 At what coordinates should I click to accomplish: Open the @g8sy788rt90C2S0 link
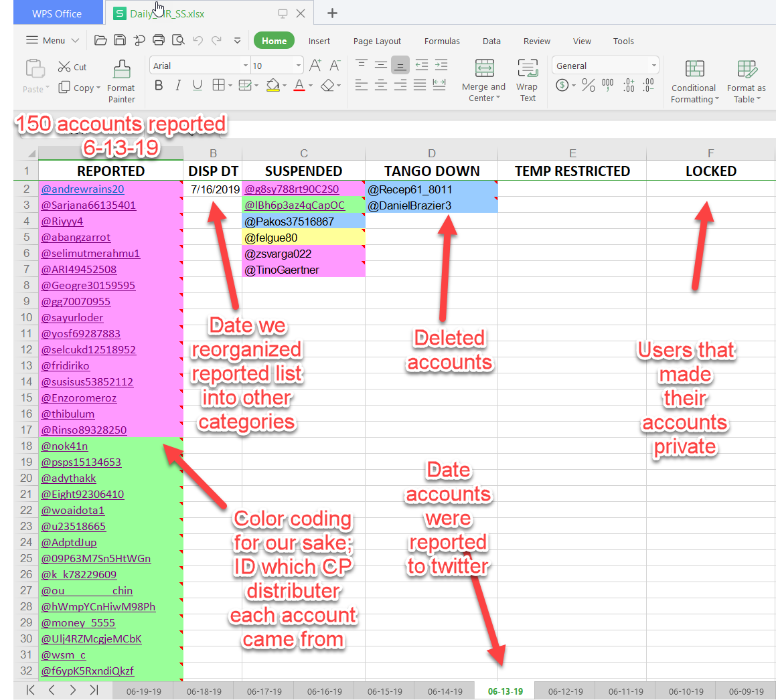point(292,189)
